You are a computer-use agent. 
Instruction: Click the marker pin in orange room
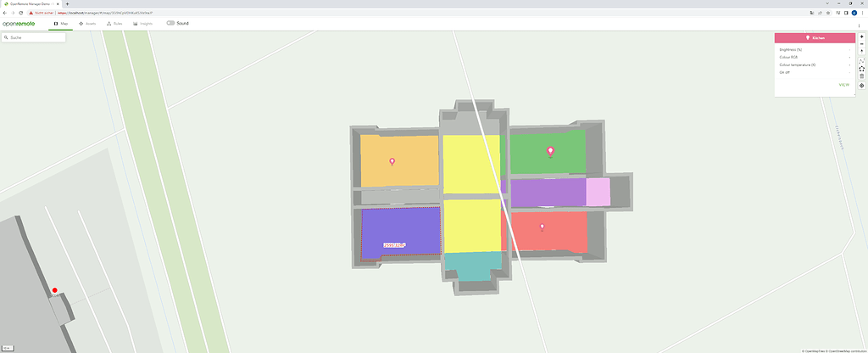(392, 161)
